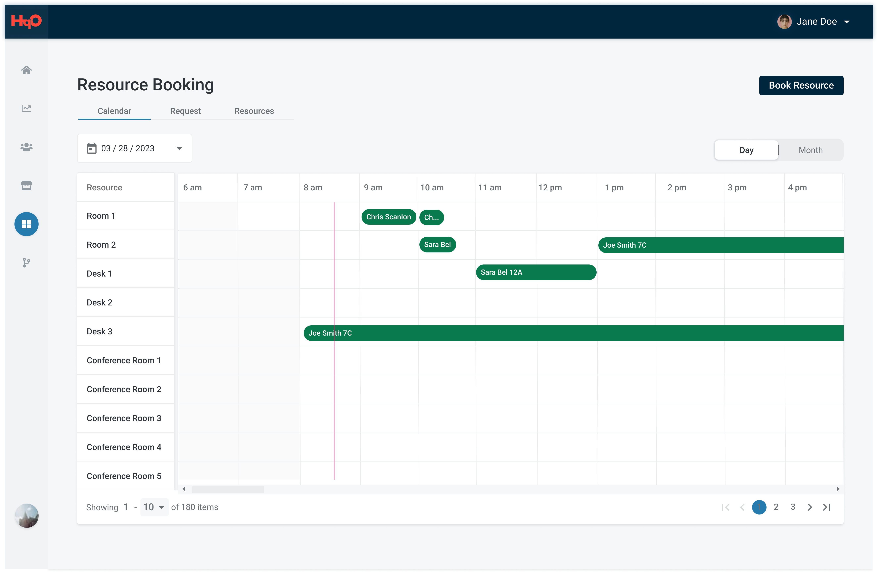The height and width of the screenshot is (588, 878).
Task: Go to the last page arrow
Action: tap(827, 507)
